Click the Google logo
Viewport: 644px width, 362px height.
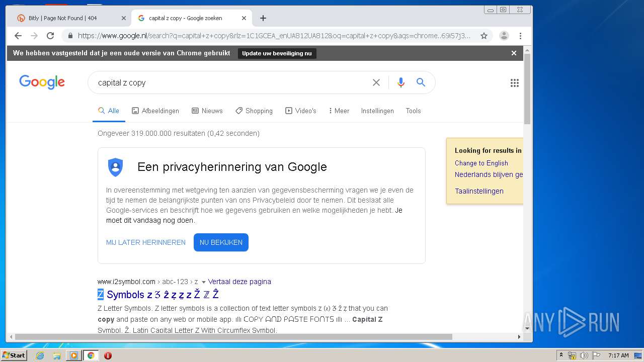(x=42, y=82)
